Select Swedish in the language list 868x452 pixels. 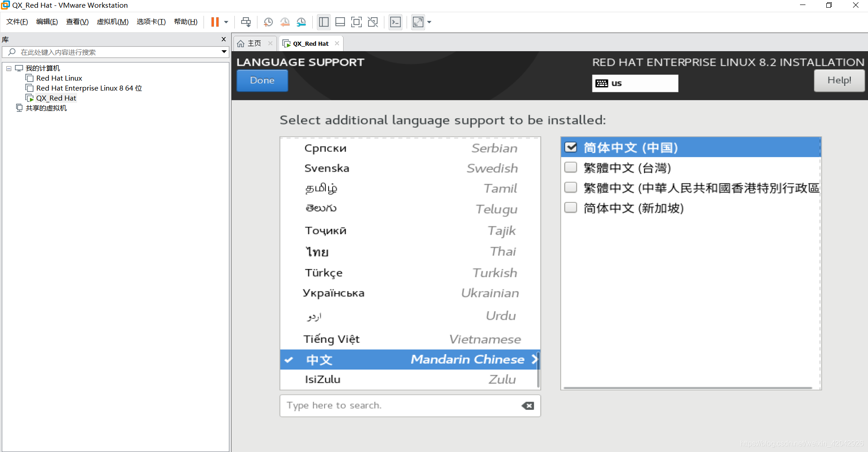410,168
